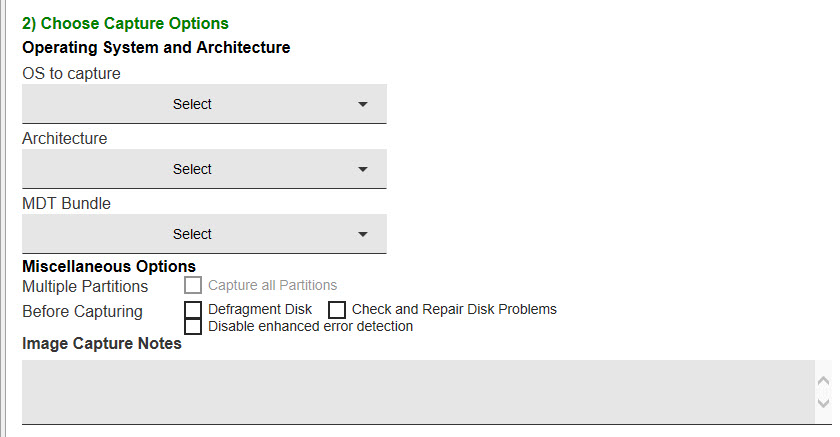Click into the Image Capture Notes field
Image resolution: width=840 pixels, height=437 pixels.
pyautogui.click(x=418, y=392)
